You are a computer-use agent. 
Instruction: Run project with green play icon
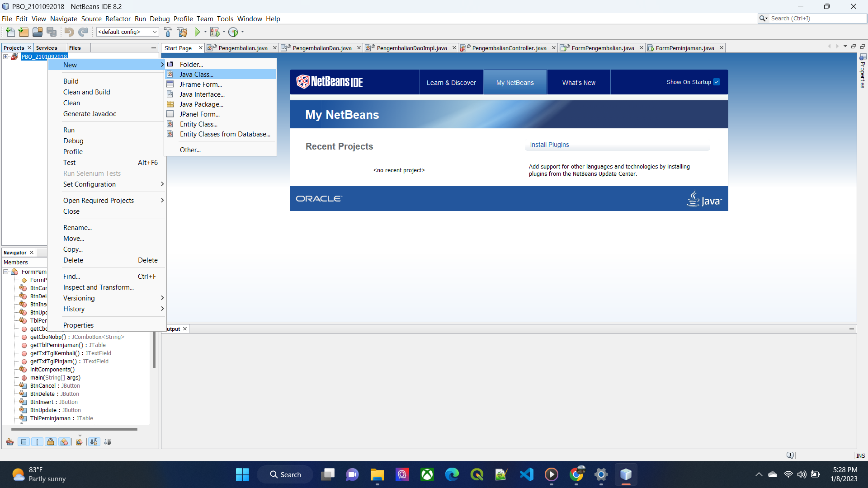tap(197, 32)
